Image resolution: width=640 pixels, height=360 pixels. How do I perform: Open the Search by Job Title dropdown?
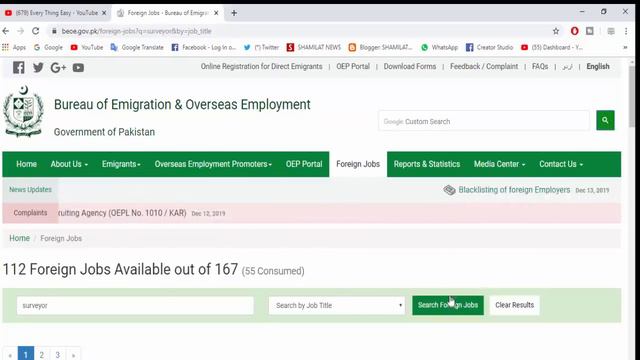coord(337,305)
